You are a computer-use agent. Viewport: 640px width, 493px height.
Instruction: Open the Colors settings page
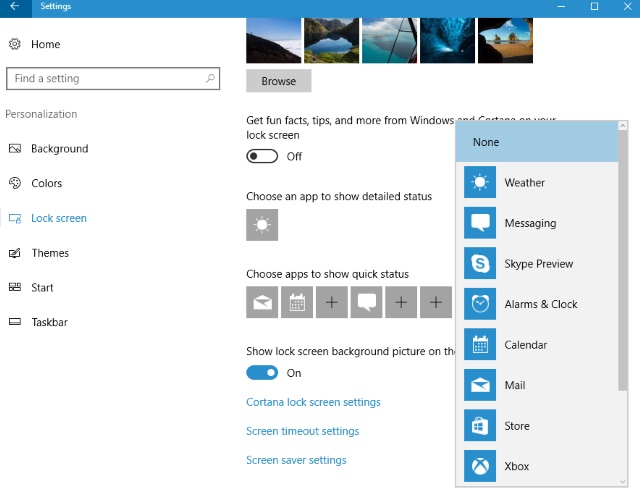click(47, 183)
